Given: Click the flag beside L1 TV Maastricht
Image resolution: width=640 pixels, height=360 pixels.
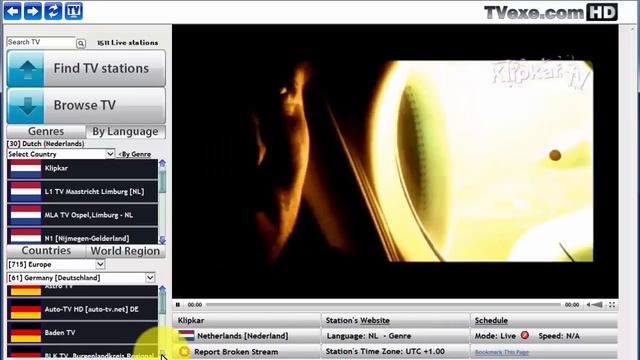Looking at the screenshot, I should (x=26, y=191).
